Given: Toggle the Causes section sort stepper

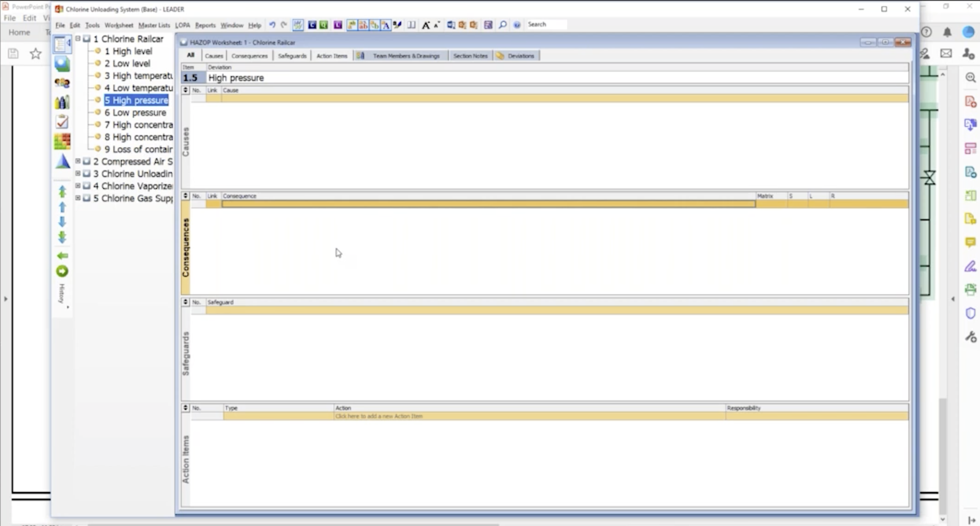Looking at the screenshot, I should (x=185, y=90).
